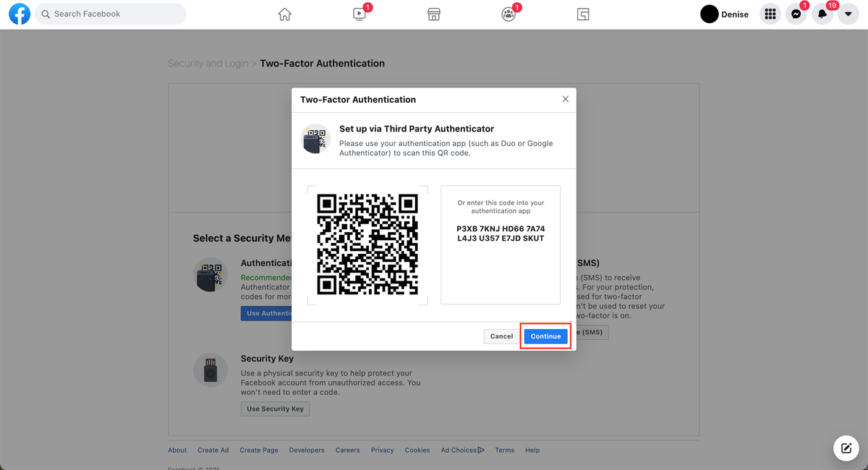Click the Search Facebook field

110,14
